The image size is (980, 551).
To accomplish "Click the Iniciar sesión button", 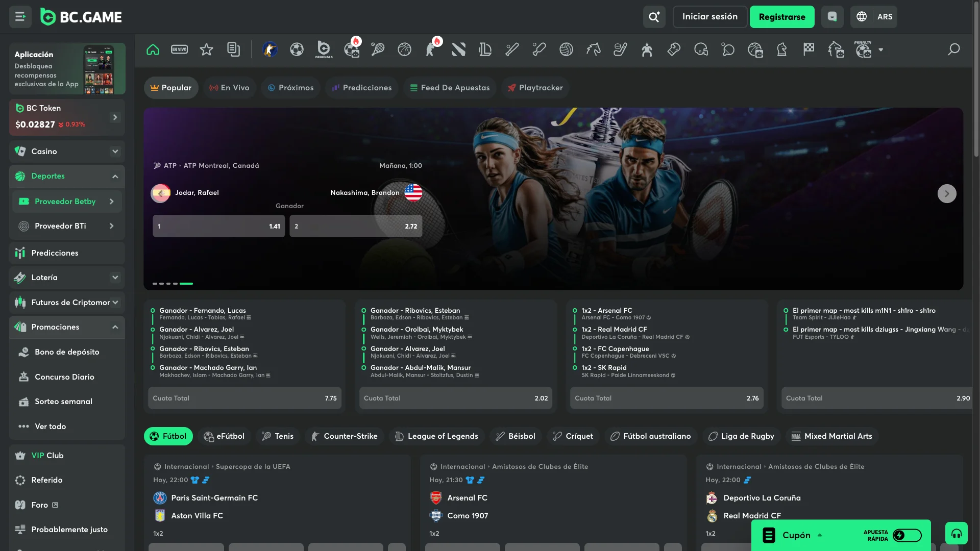I will click(710, 17).
